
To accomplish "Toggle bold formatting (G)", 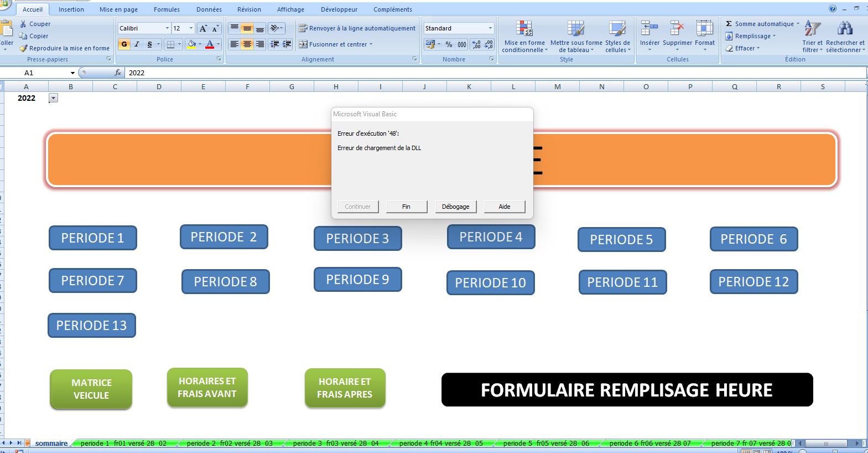I will [124, 44].
